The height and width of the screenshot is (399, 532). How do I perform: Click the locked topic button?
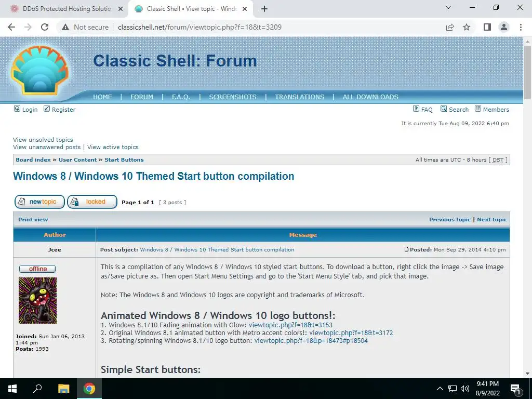pos(92,202)
